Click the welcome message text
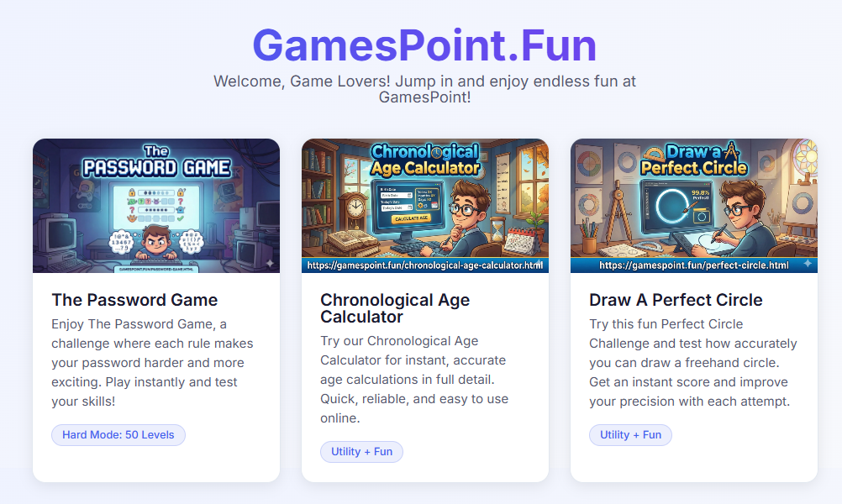Viewport: 842px width, 504px height. 423,88
